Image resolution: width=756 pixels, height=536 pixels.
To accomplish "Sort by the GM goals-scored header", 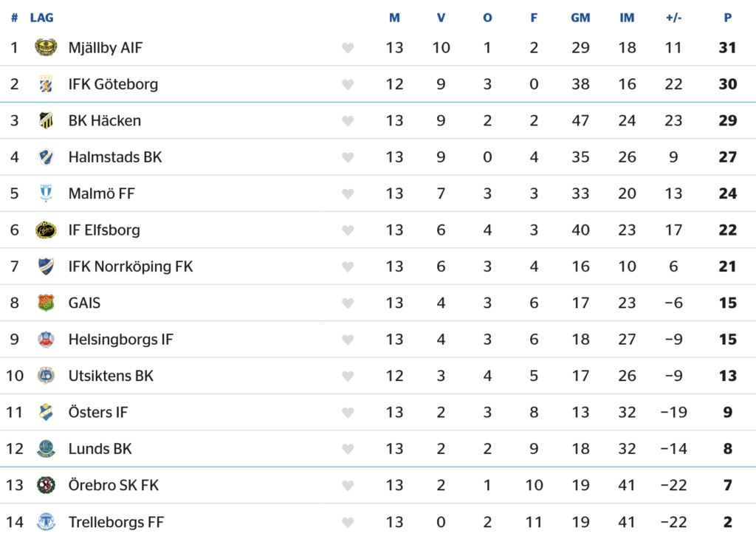I will [580, 18].
